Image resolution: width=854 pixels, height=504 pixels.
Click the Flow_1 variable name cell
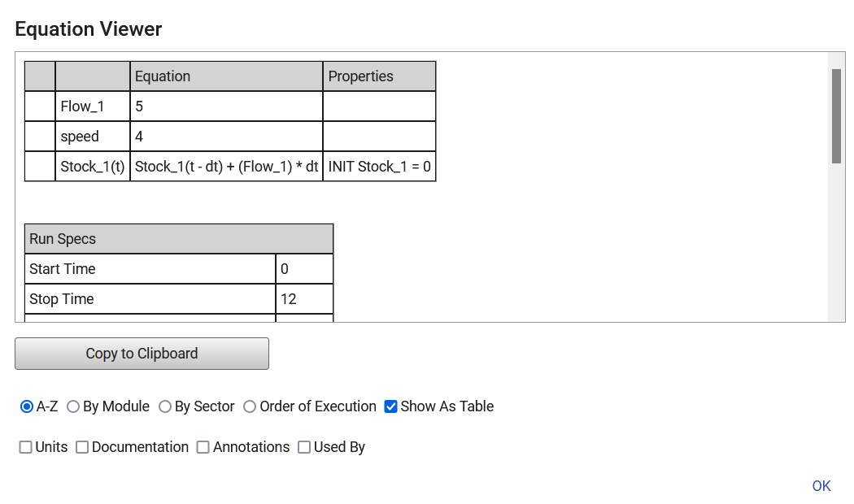[92, 106]
